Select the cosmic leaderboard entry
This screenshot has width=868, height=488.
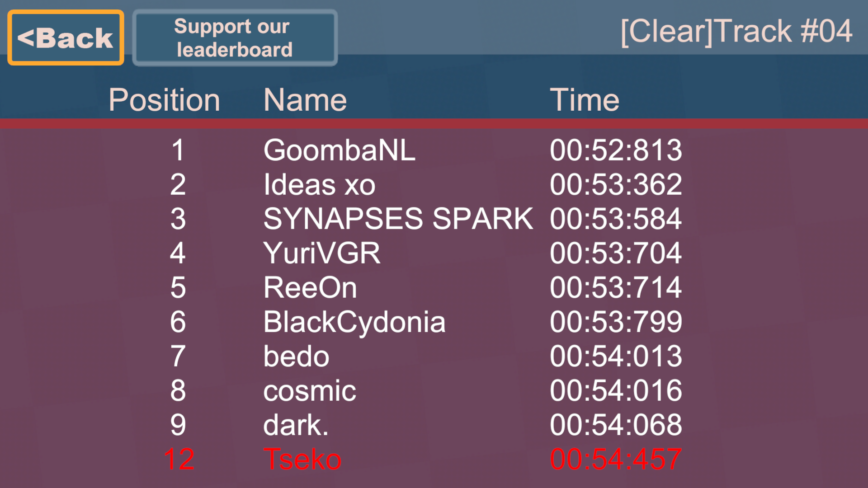tap(310, 390)
